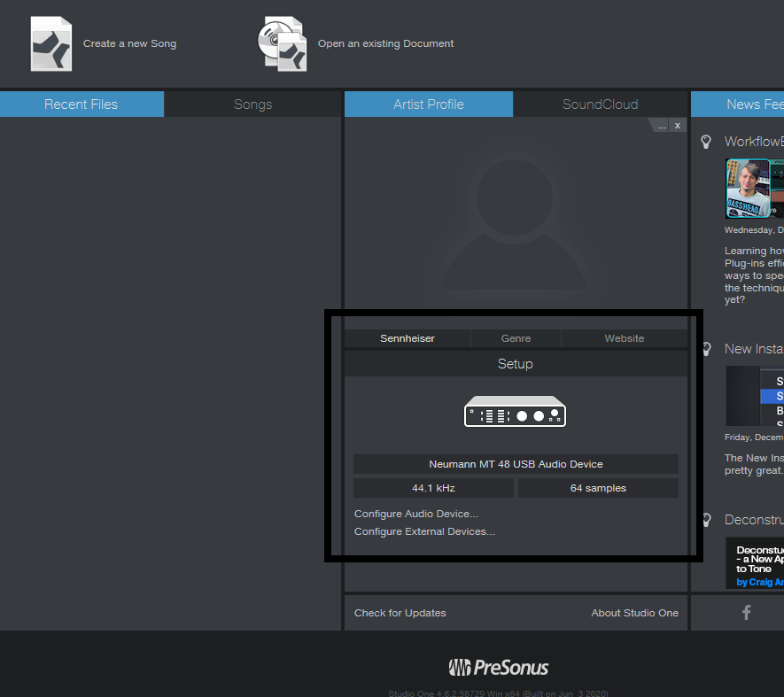Image resolution: width=784 pixels, height=697 pixels.
Task: Open About Studio One
Action: coord(634,613)
